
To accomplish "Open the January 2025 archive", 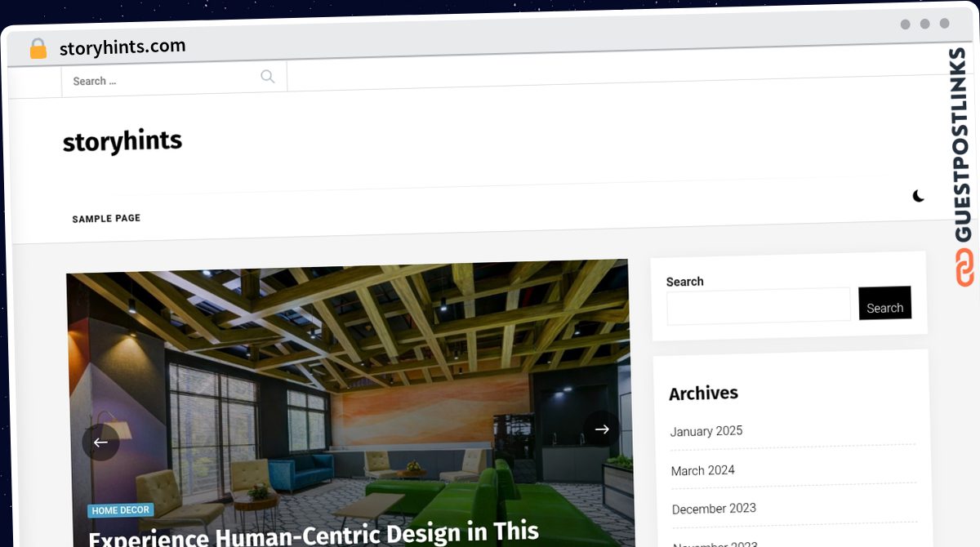I will pos(706,431).
